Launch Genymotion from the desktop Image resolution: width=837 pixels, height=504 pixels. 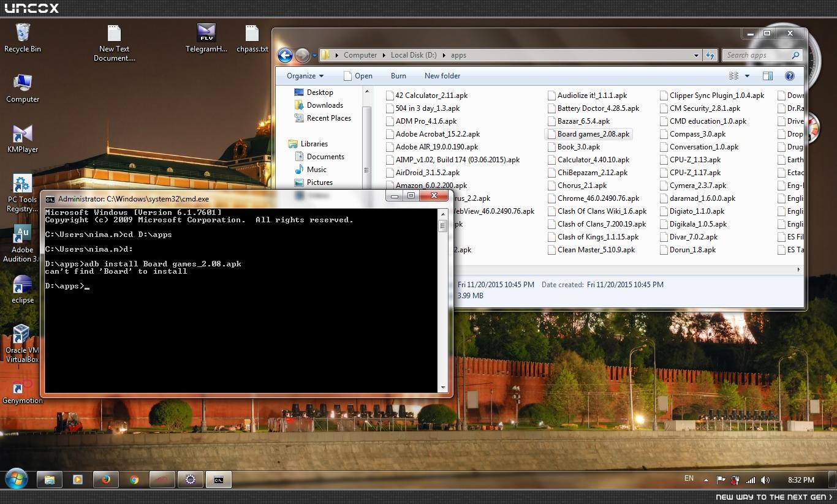(23, 392)
